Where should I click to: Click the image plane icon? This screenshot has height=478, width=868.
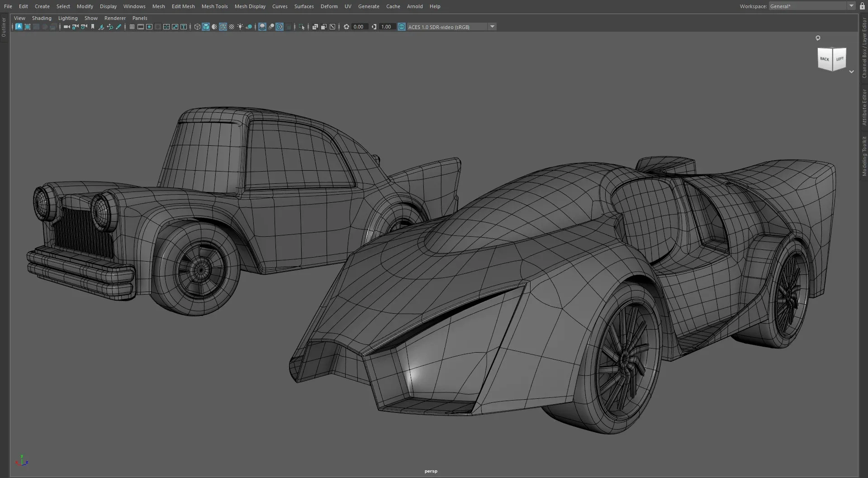coord(101,27)
